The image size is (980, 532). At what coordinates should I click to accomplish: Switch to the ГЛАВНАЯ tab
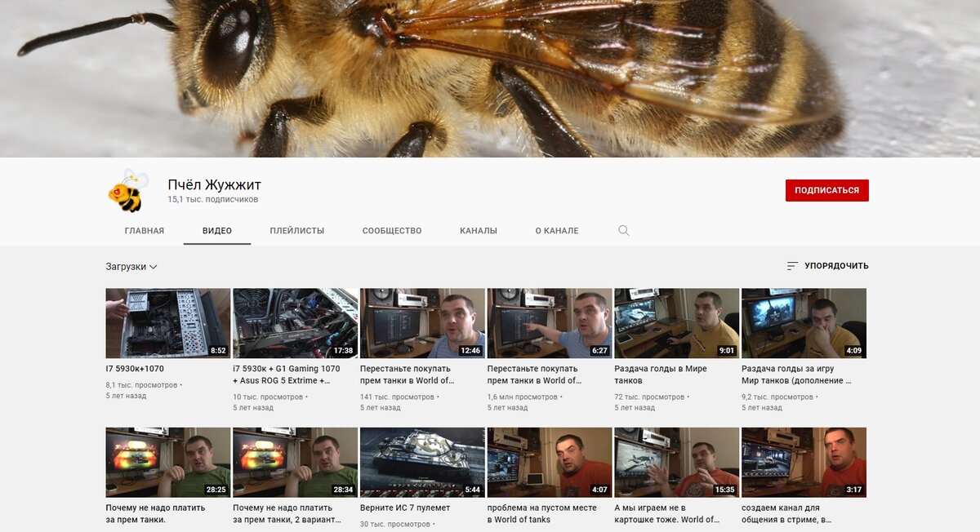tap(145, 230)
